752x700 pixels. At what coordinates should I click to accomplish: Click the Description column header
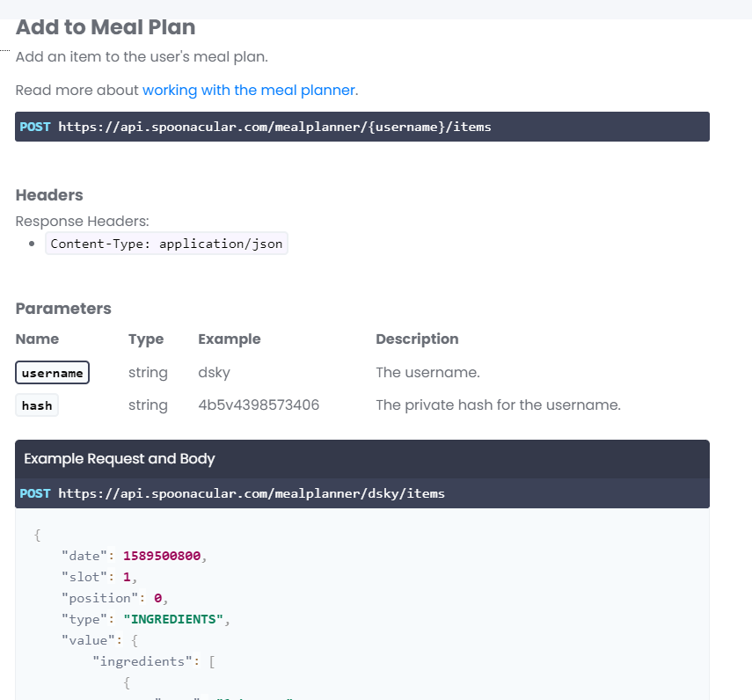(417, 339)
